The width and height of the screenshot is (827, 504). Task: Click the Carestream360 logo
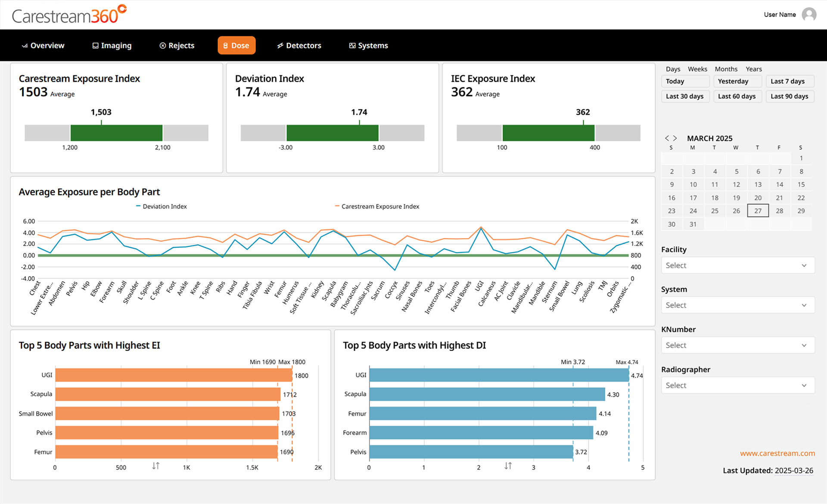pyautogui.click(x=69, y=15)
